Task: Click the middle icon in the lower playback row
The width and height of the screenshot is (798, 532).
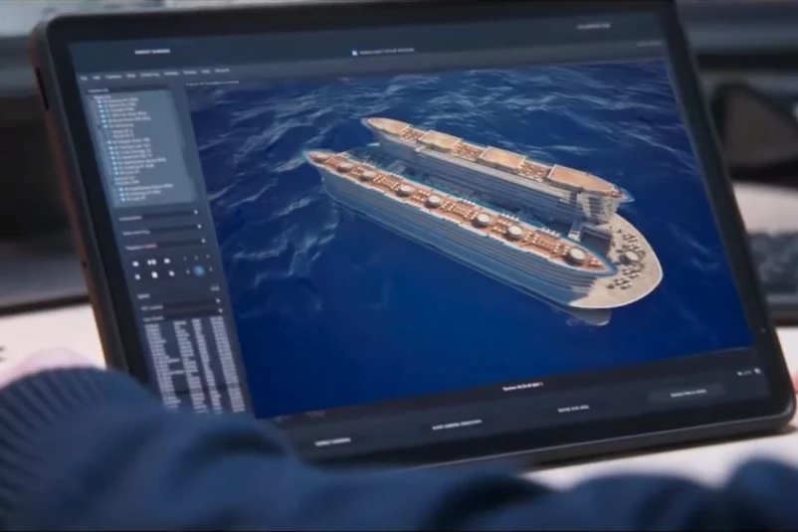Action: pyautogui.click(x=154, y=275)
